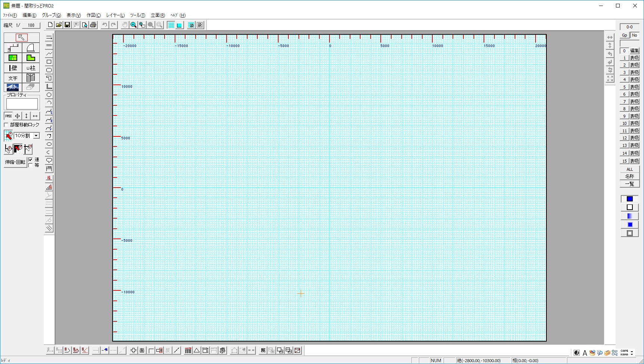Select the table/list tool icon
The image size is (644, 364).
pos(31,78)
